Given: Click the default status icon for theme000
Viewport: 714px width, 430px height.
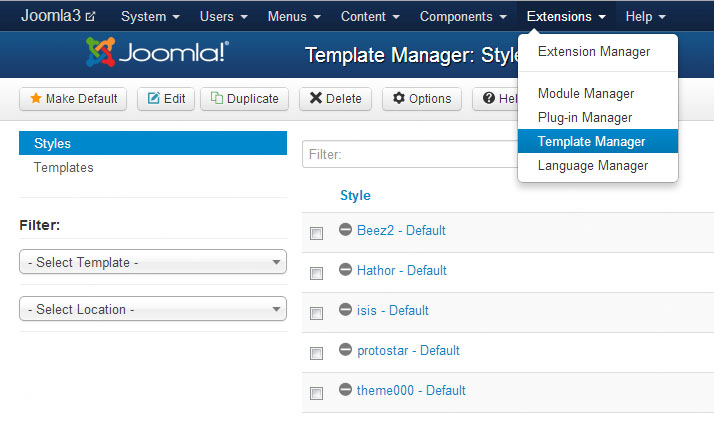Looking at the screenshot, I should pos(345,389).
